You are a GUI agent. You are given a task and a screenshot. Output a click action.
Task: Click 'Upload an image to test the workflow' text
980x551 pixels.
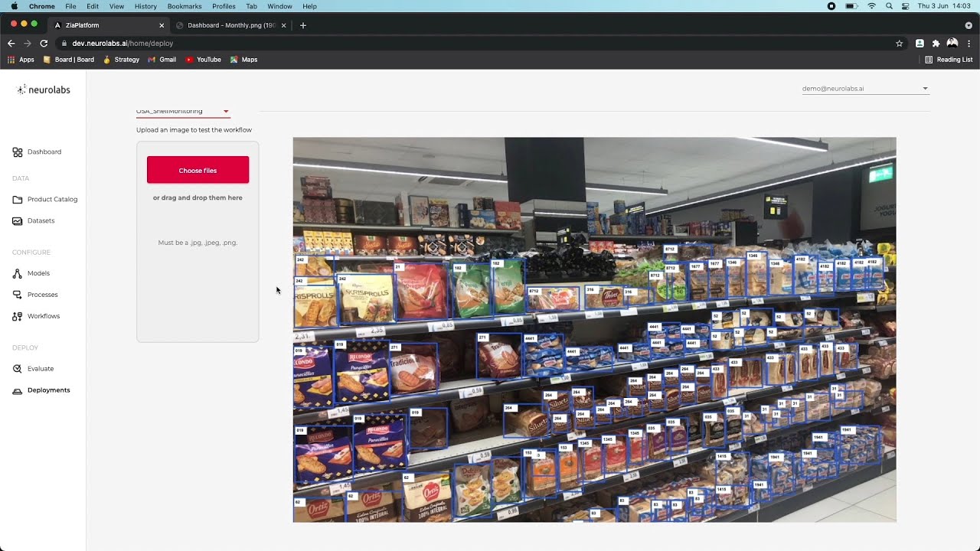pos(194,130)
